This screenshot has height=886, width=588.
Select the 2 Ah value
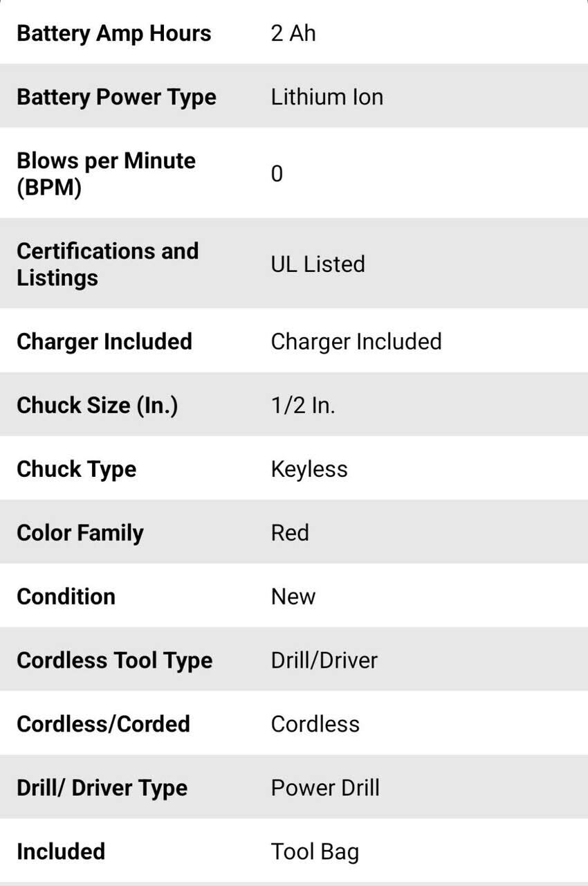[x=293, y=33]
